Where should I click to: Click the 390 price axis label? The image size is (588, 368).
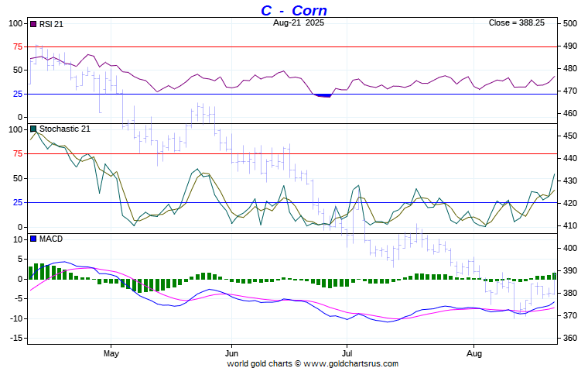click(x=569, y=270)
